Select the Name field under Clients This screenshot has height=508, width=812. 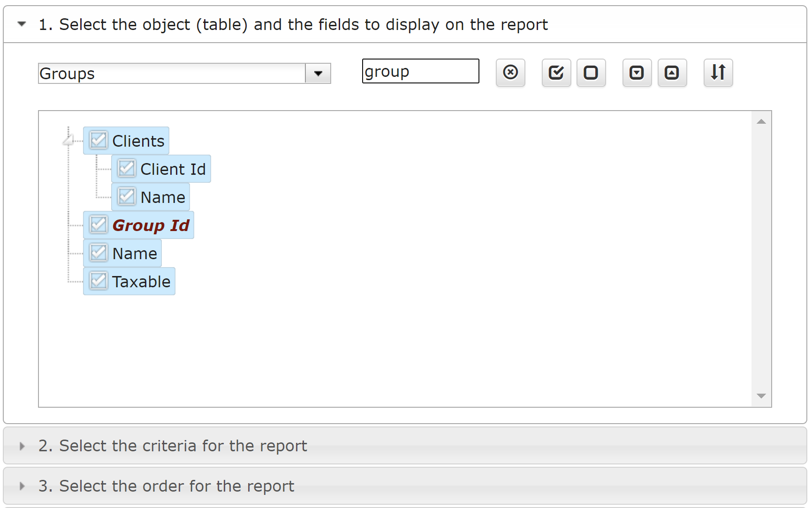point(163,197)
